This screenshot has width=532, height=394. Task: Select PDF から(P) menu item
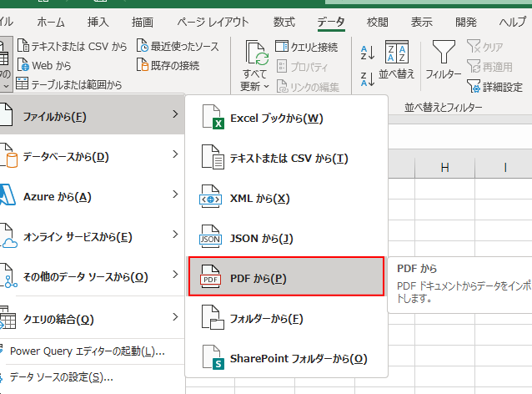[286, 276]
